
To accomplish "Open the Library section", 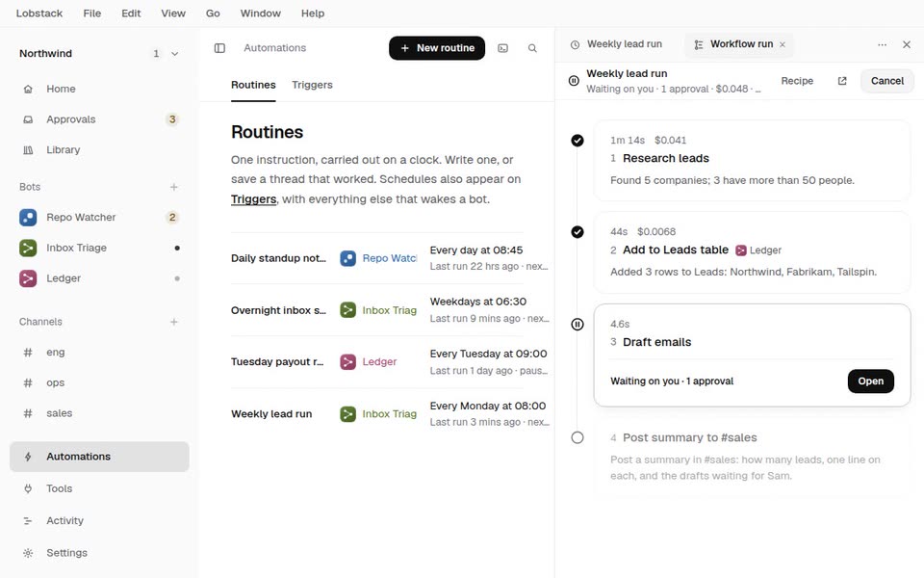I will tap(99, 150).
